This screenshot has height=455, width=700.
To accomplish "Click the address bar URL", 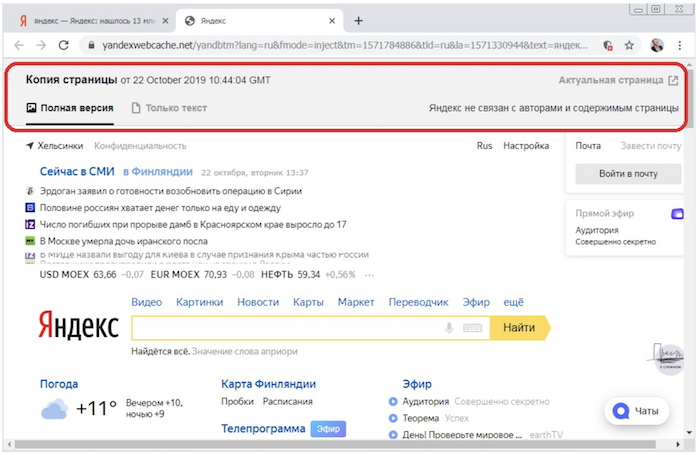I will coord(345,45).
